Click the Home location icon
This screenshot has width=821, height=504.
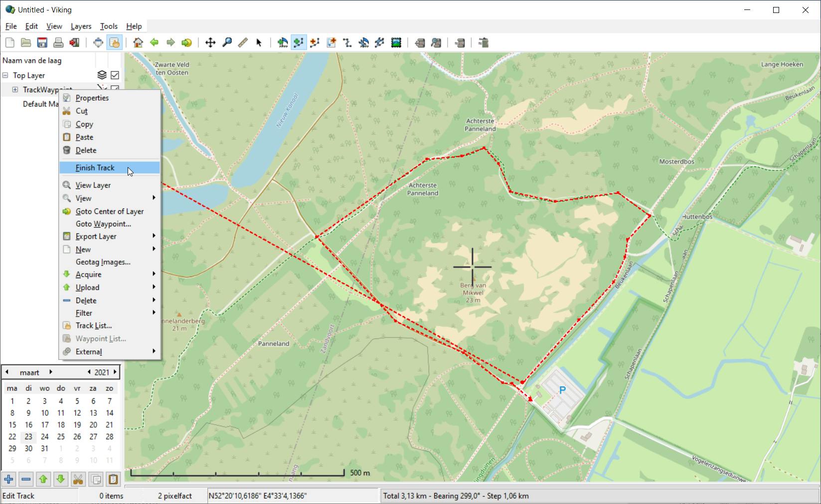click(x=138, y=43)
